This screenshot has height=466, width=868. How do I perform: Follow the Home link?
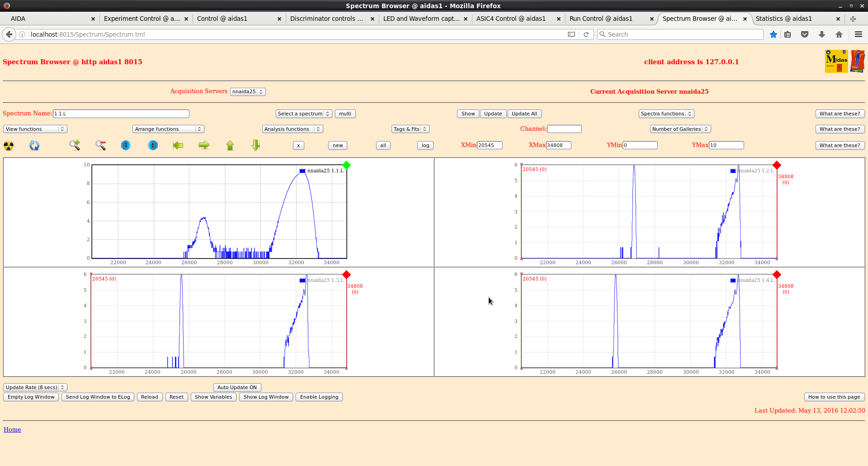tap(12, 429)
